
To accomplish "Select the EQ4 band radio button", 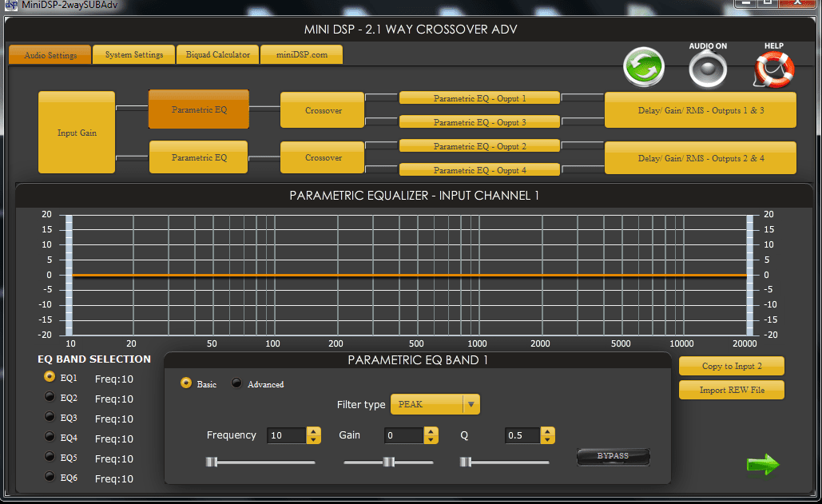I will click(x=50, y=436).
